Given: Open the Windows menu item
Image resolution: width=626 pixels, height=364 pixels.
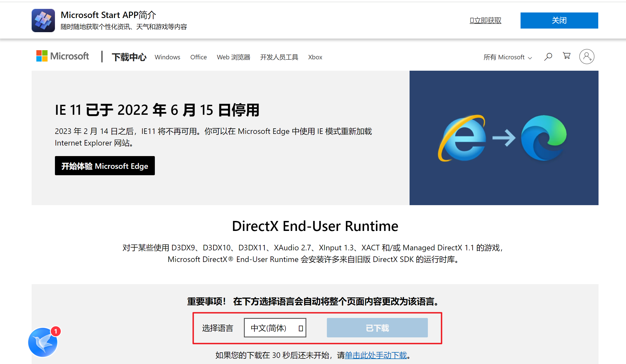Looking at the screenshot, I should point(167,57).
